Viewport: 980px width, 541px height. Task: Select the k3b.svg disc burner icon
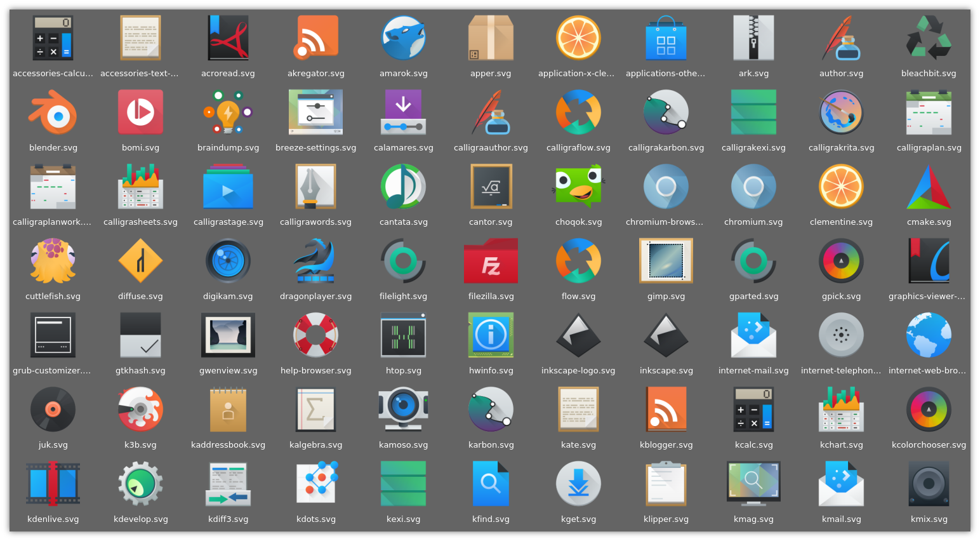pos(140,410)
